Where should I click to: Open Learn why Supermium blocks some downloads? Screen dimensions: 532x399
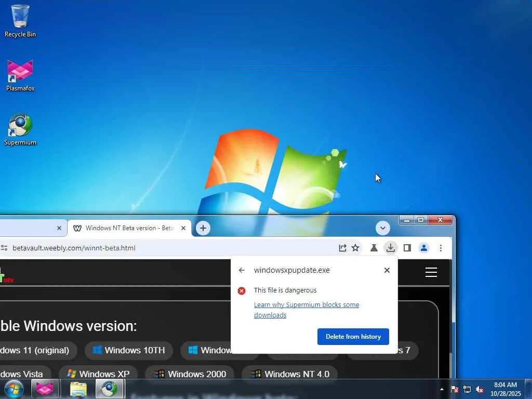pos(307,310)
